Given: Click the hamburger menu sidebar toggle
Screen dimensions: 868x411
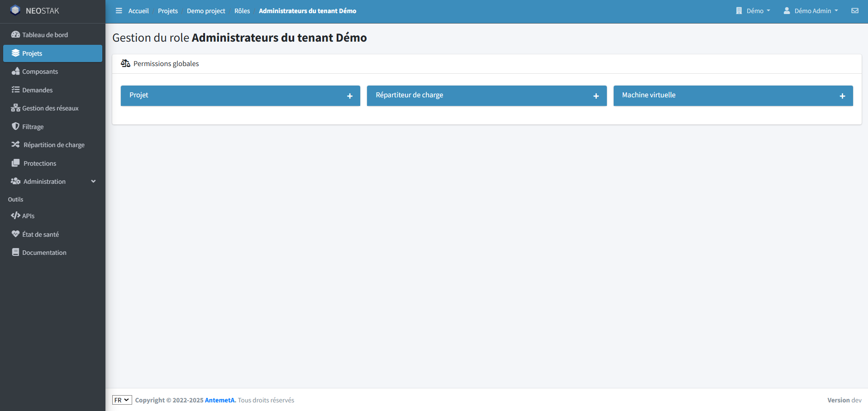Looking at the screenshot, I should click(x=119, y=11).
